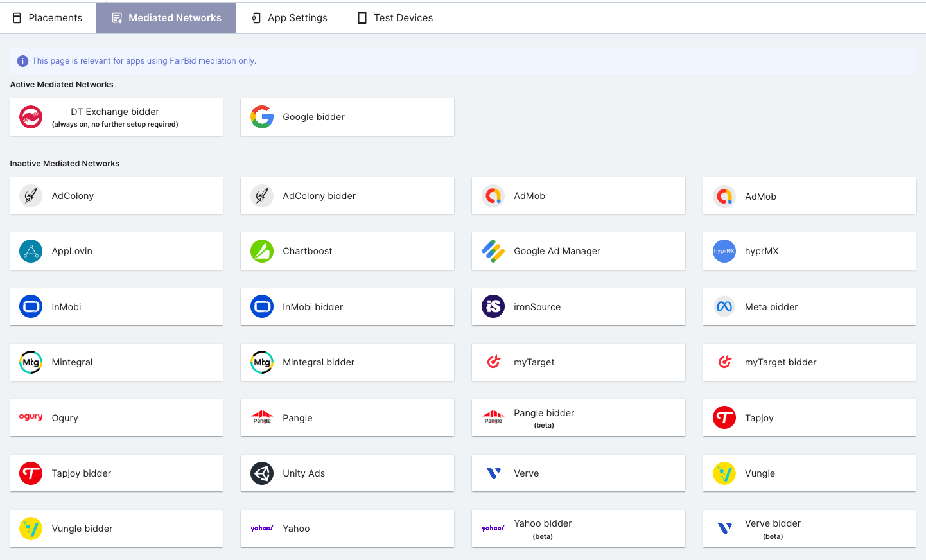This screenshot has width=926, height=560.
Task: Open Pangle via its logo (non-bidder)
Action: coord(262,417)
